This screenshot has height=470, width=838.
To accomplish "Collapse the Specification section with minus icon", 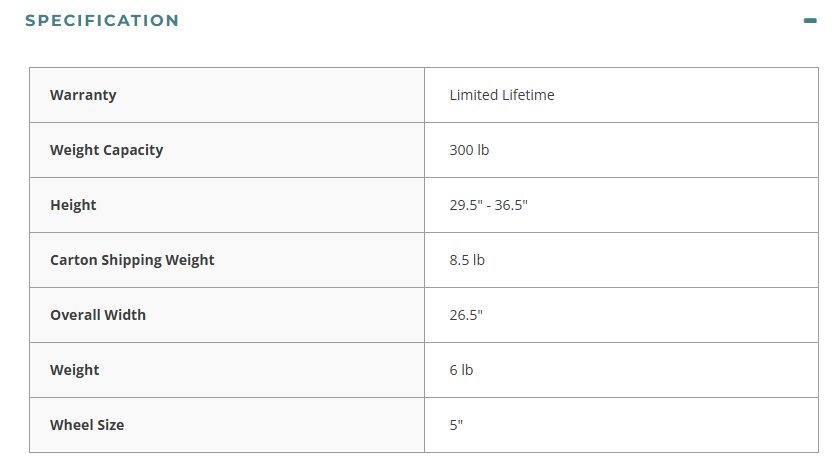I will click(x=810, y=20).
